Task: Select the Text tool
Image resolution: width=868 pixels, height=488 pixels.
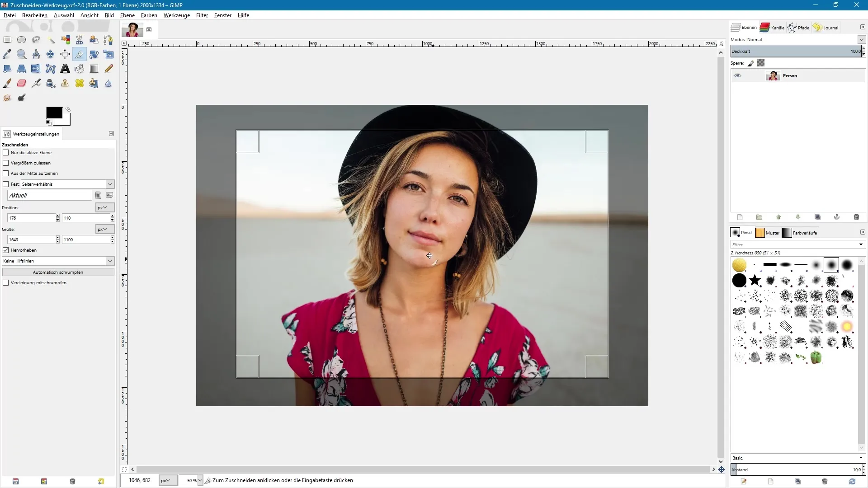Action: 65,69
